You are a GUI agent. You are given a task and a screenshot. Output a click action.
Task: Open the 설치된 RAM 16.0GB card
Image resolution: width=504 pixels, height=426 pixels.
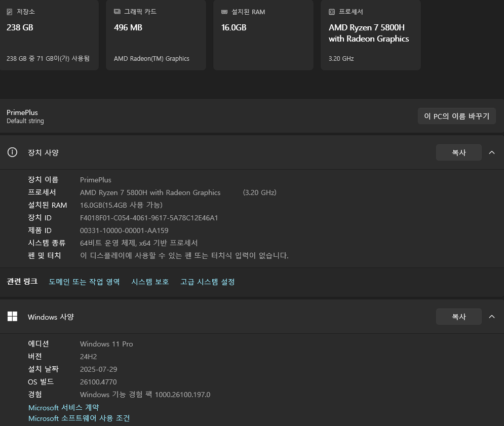pyautogui.click(x=263, y=35)
